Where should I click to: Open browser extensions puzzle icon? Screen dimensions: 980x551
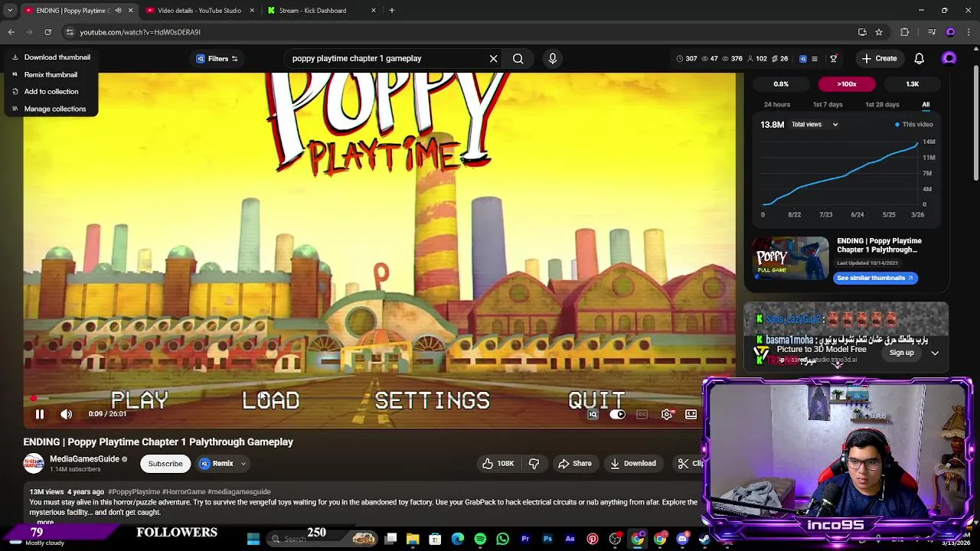click(x=905, y=32)
